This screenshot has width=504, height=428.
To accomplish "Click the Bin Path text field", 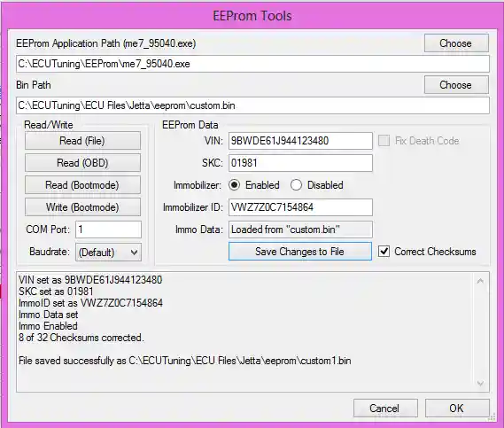I will tap(252, 105).
